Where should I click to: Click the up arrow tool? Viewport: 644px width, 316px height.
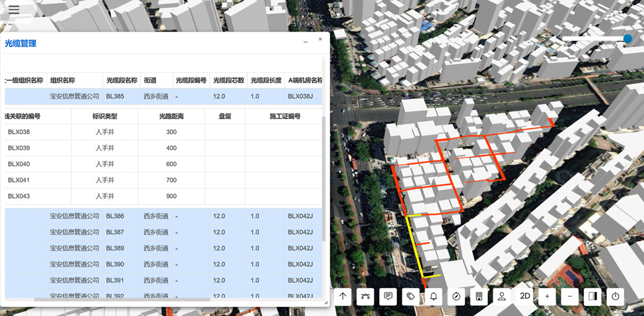click(342, 296)
